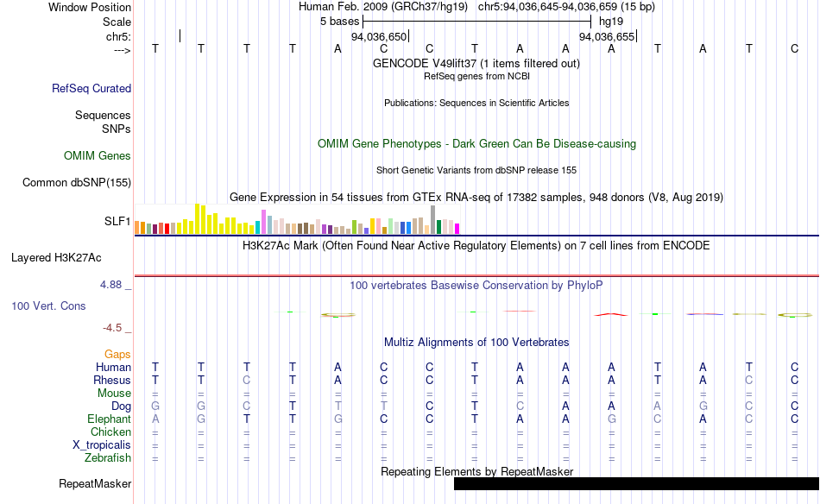The height and width of the screenshot is (504, 820).
Task: Click 'Short Genetic Variants from dbSNP release 155'
Action: coord(476,170)
